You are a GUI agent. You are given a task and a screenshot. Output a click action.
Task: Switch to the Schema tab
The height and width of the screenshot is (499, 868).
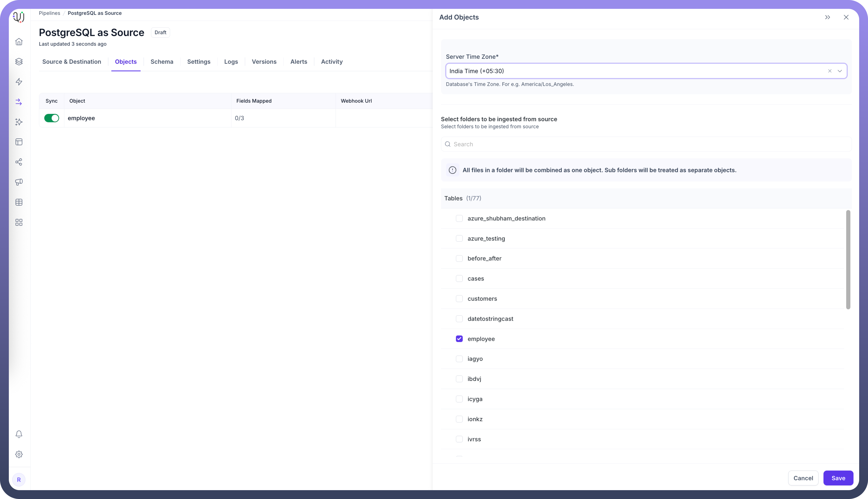click(162, 62)
